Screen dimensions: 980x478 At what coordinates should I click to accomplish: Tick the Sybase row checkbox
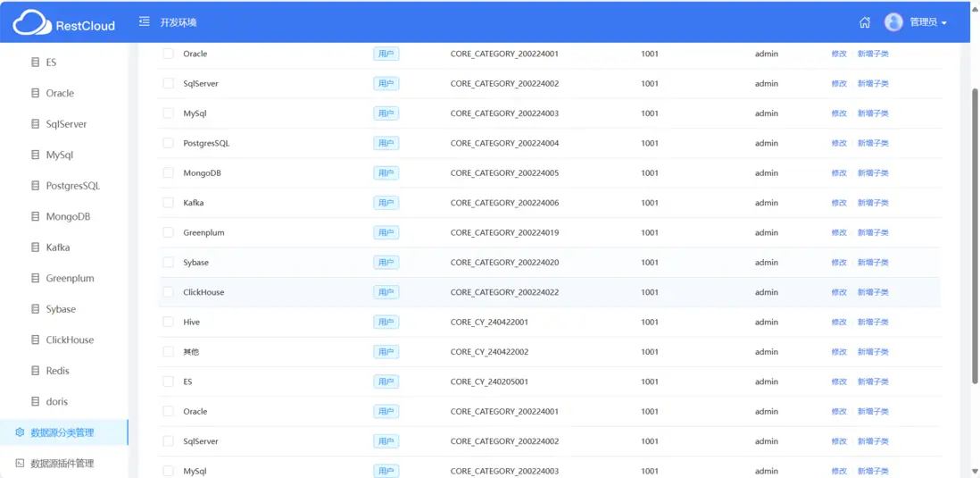tap(168, 262)
